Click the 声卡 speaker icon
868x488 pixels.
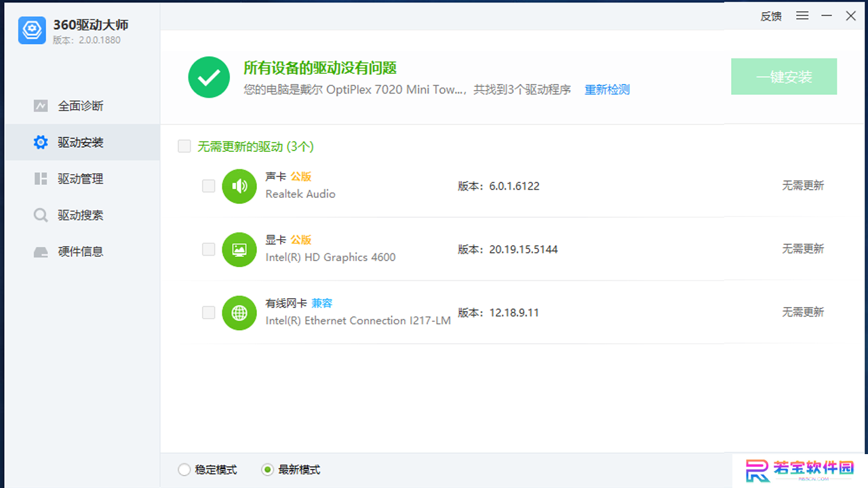tap(239, 186)
